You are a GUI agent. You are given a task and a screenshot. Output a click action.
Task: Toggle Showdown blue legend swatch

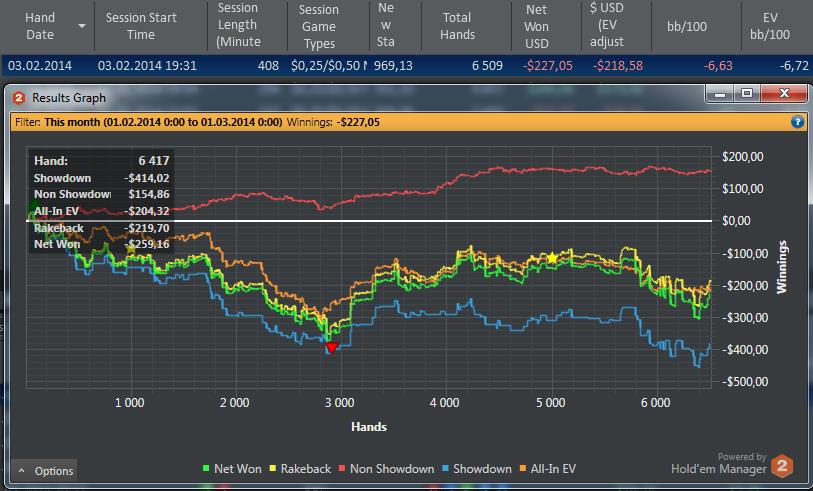[x=445, y=469]
